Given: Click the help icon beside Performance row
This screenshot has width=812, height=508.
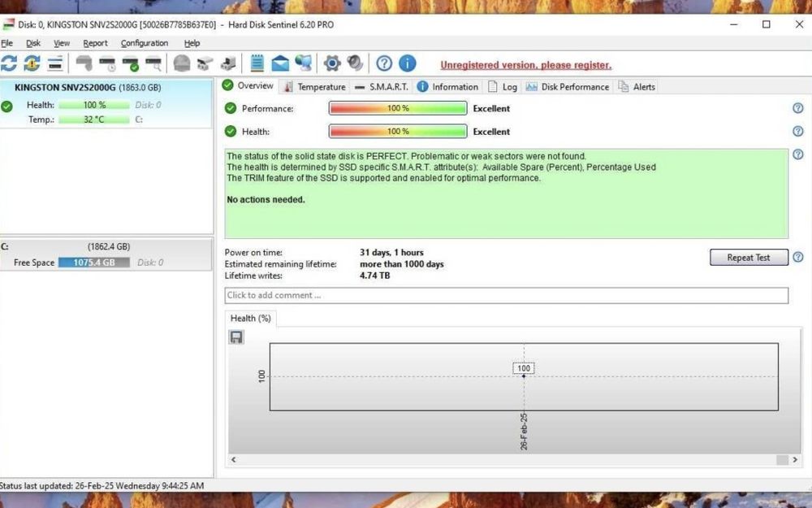Looking at the screenshot, I should pos(798,108).
